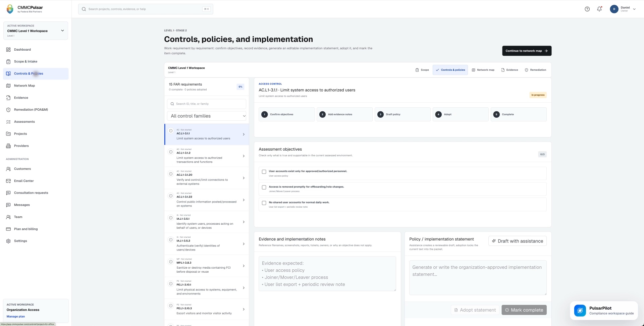Open the All control families dropdown

(207, 116)
